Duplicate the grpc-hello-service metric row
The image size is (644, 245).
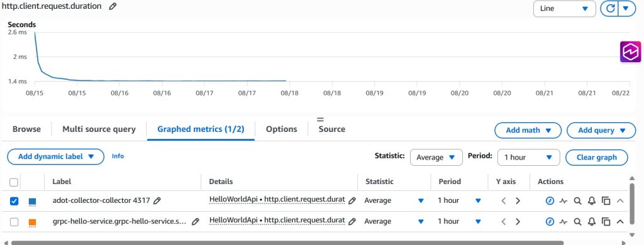click(x=606, y=222)
